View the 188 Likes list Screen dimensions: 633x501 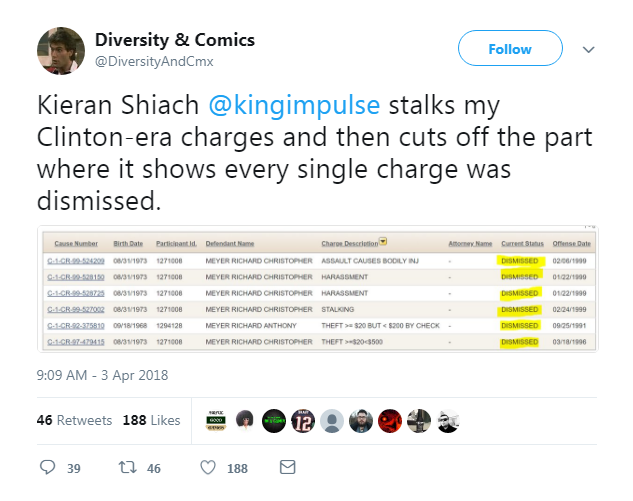click(x=151, y=420)
